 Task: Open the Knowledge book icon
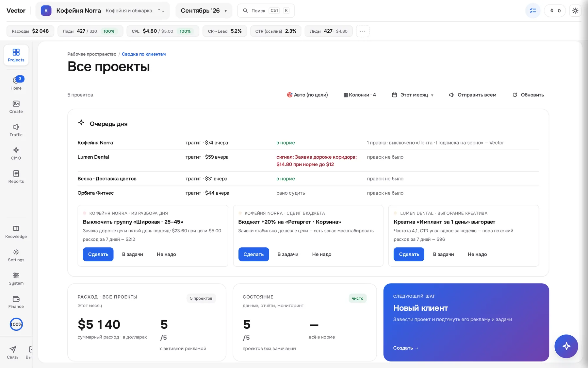(x=16, y=229)
